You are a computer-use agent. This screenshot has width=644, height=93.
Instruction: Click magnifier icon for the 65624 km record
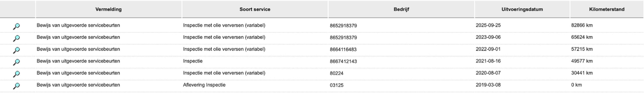pos(16,38)
